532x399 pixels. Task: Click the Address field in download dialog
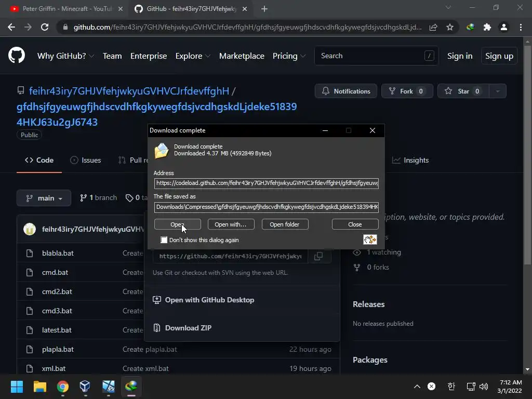coord(267,183)
